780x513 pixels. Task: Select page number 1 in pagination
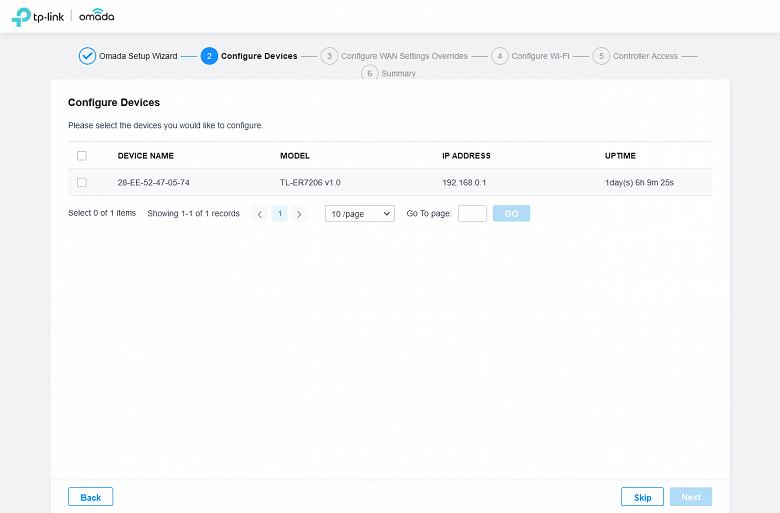(279, 214)
